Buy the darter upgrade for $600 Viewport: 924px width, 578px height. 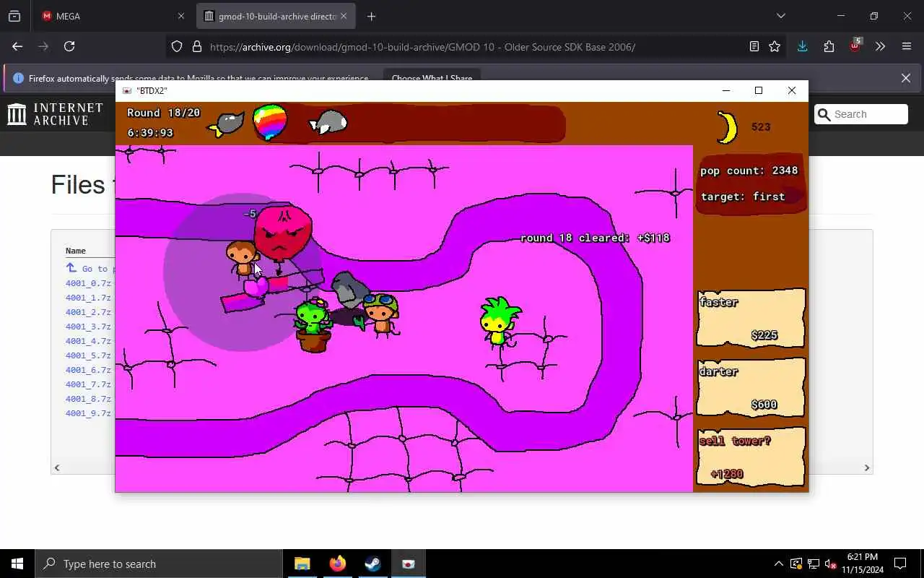click(751, 387)
